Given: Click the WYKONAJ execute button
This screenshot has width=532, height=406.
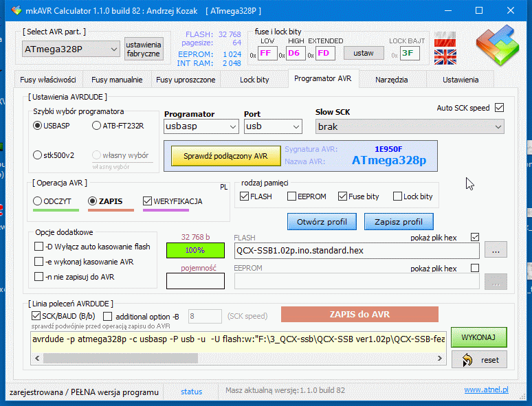Looking at the screenshot, I should [478, 337].
